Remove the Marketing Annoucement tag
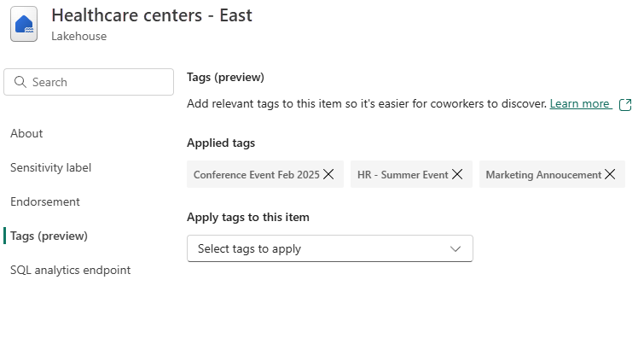The image size is (644, 344). pyautogui.click(x=610, y=174)
